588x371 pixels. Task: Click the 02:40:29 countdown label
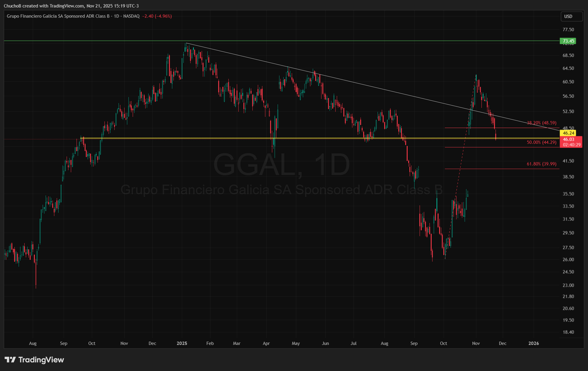(571, 145)
